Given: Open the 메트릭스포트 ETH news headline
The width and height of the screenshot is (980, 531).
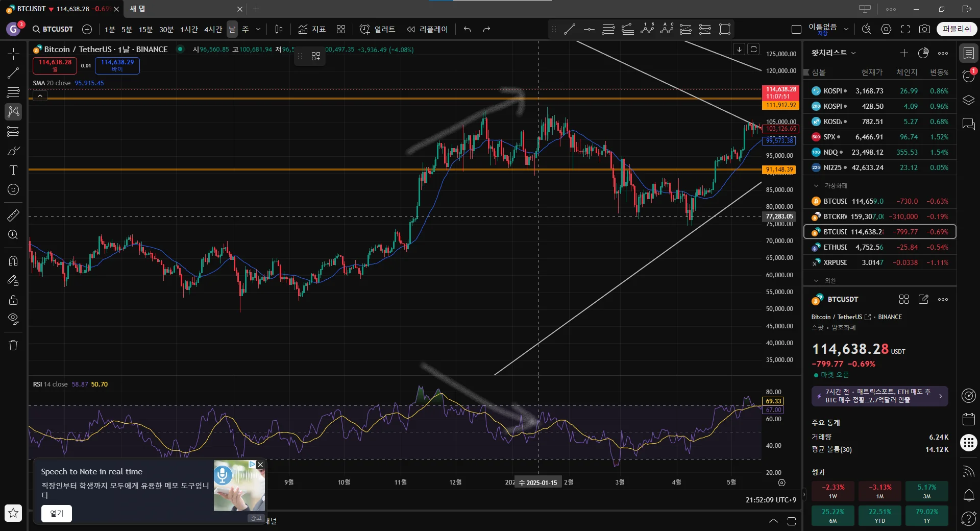Looking at the screenshot, I should [879, 396].
